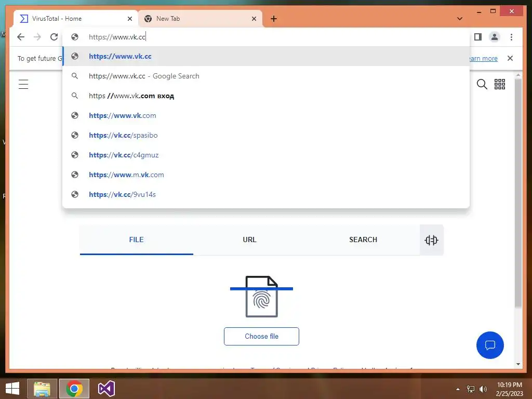
Task: Click the 'earn more' link in info bar
Action: 483,58
